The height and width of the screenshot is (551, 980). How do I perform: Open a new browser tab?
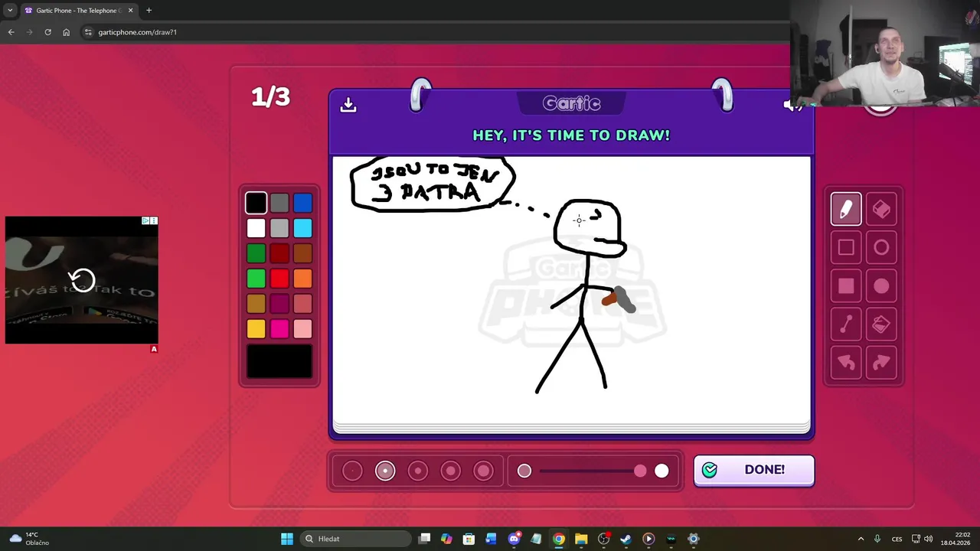[149, 11]
